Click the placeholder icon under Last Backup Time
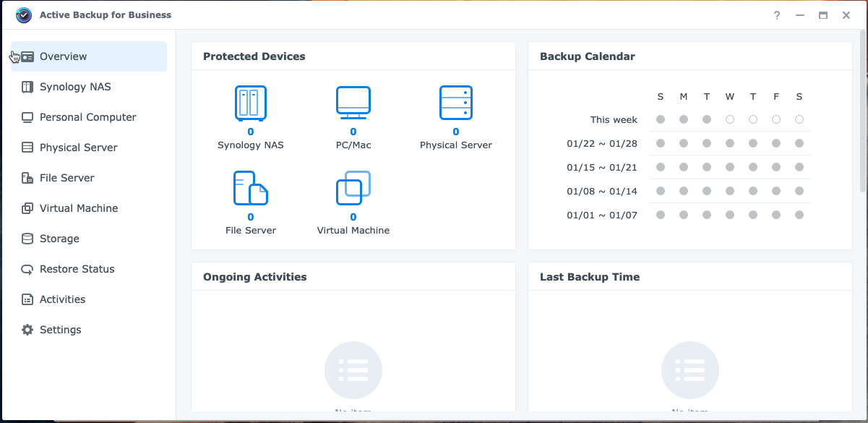 (x=689, y=369)
